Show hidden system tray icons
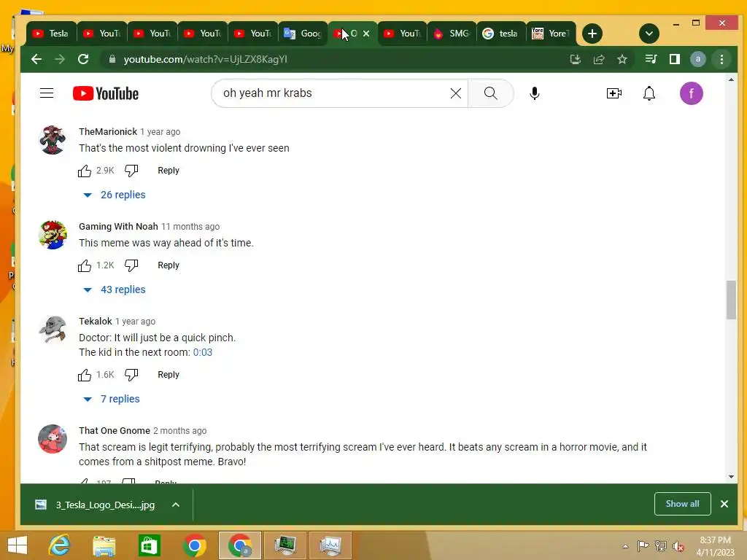Screen dimensions: 747x560 (x=625, y=546)
